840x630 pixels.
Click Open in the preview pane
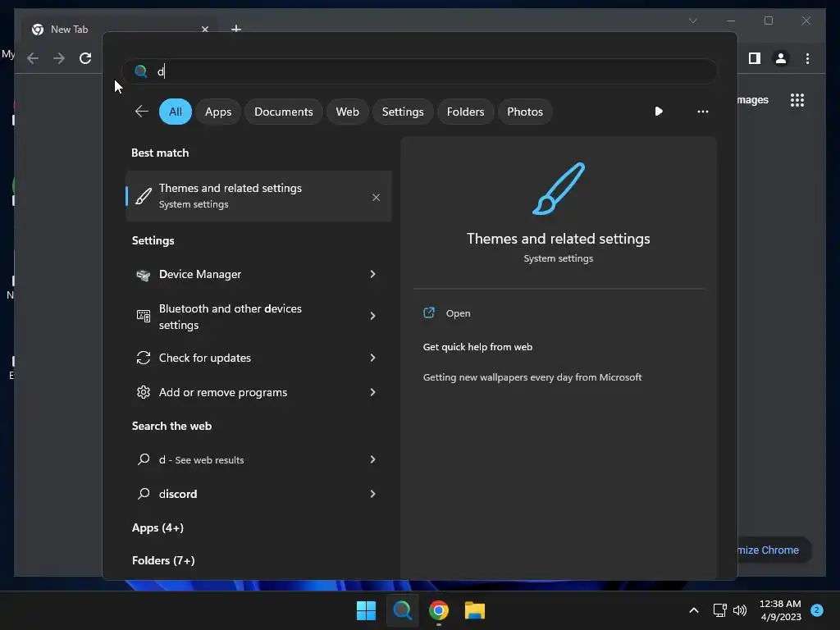[x=458, y=313]
